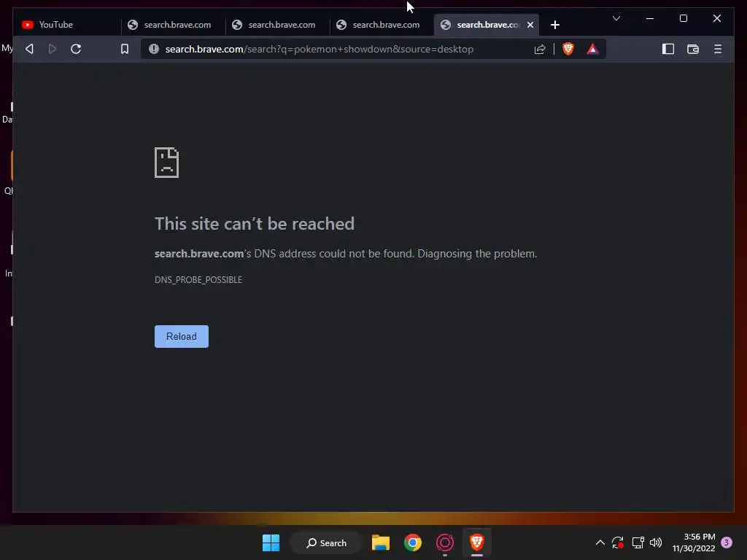
Task: Click the blue Reload button
Action: (182, 336)
